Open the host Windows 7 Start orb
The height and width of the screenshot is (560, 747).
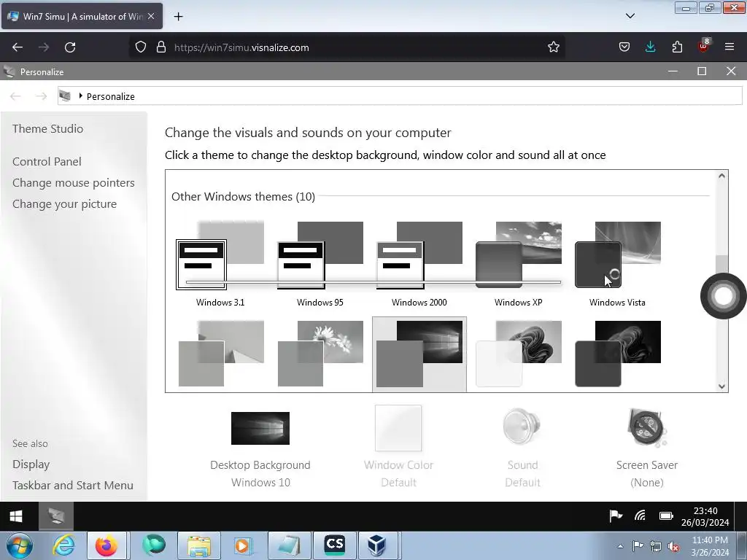pos(19,545)
